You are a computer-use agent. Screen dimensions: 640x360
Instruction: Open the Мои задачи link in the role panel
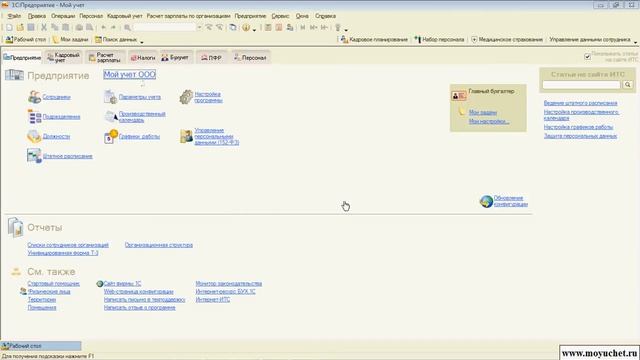(482, 112)
